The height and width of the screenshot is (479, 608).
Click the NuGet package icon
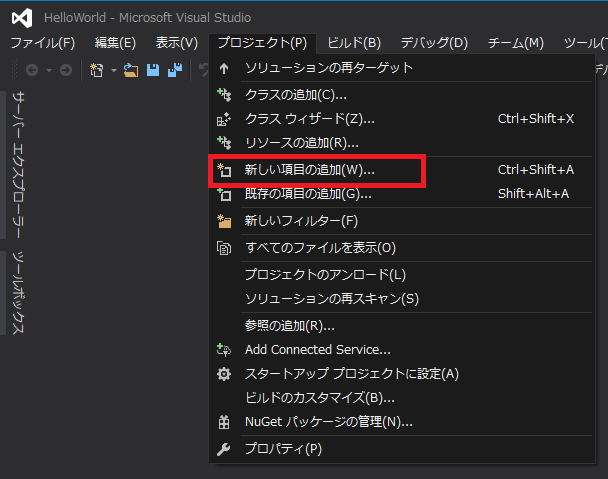tap(224, 422)
